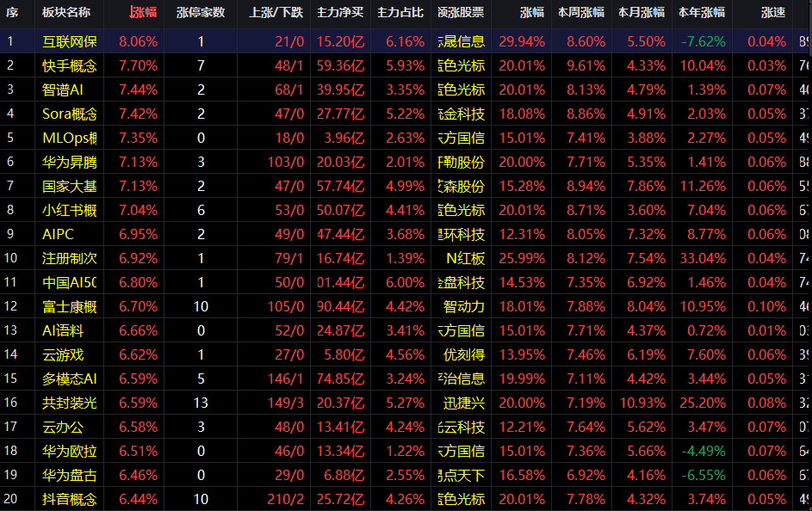
Task: Select the 抖音概念 sector name
Action: click(x=70, y=499)
